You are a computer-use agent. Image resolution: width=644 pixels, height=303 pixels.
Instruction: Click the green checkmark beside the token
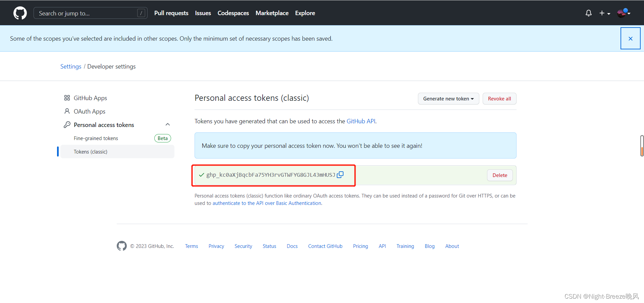coord(202,175)
